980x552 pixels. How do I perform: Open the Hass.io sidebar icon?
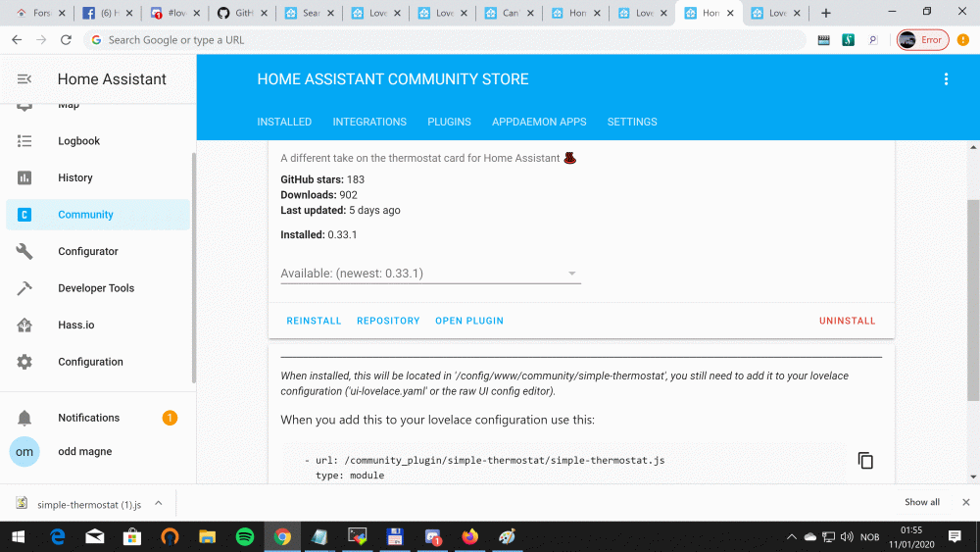tap(24, 326)
